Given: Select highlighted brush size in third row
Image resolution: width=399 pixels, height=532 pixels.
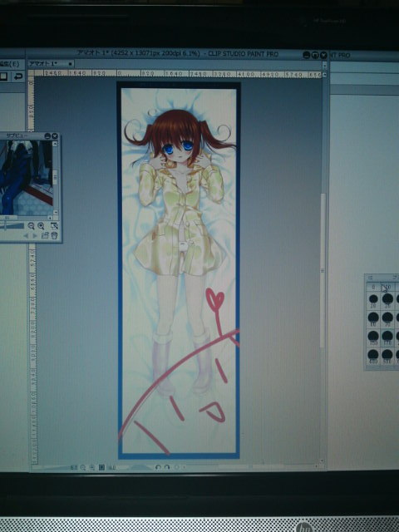Looking at the screenshot, I should [387, 338].
